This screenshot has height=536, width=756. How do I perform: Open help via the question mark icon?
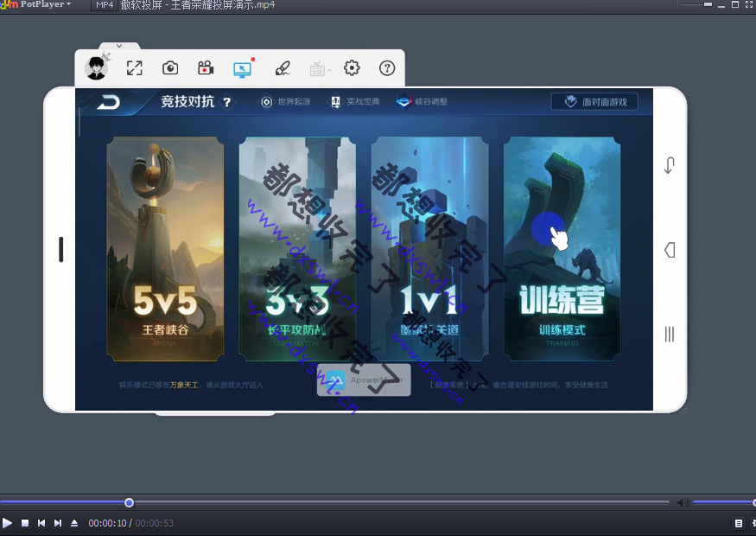pos(387,68)
